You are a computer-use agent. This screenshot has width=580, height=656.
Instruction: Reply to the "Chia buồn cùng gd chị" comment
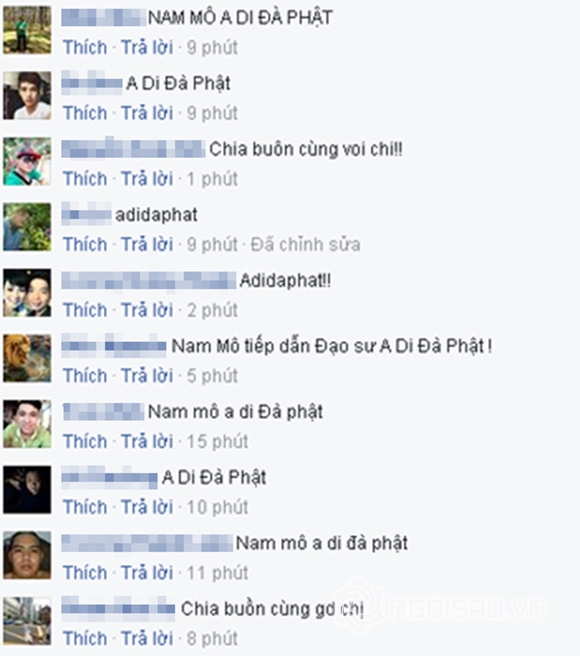point(147,638)
